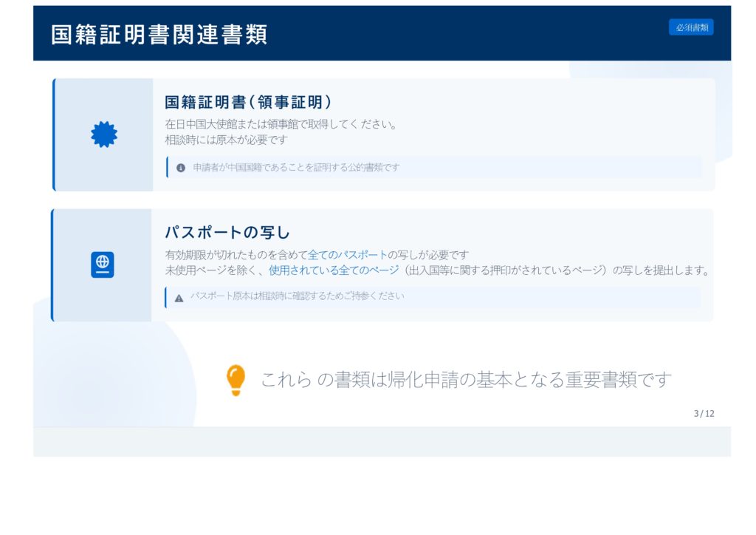The width and height of the screenshot is (756, 535).
Task: Open the 全てのパスポート link
Action: click(348, 255)
